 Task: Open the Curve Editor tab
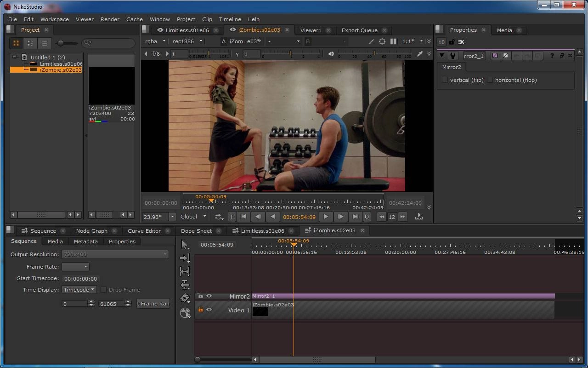click(x=144, y=231)
